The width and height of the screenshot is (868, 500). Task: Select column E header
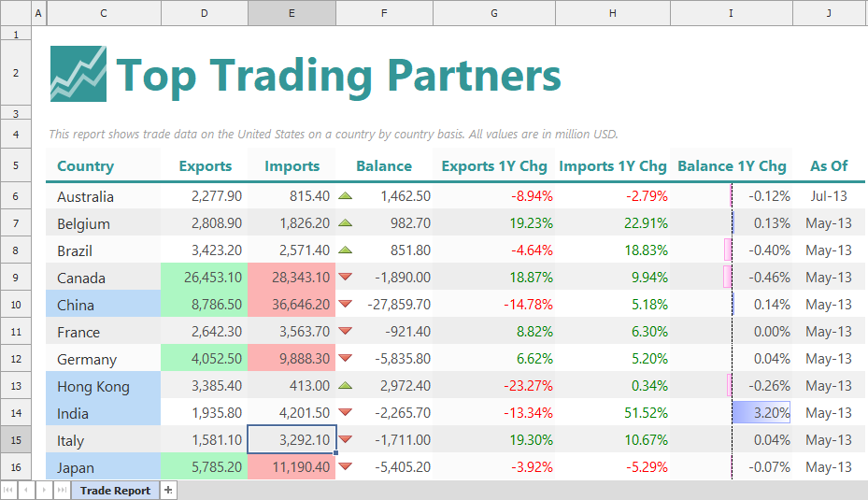click(292, 12)
